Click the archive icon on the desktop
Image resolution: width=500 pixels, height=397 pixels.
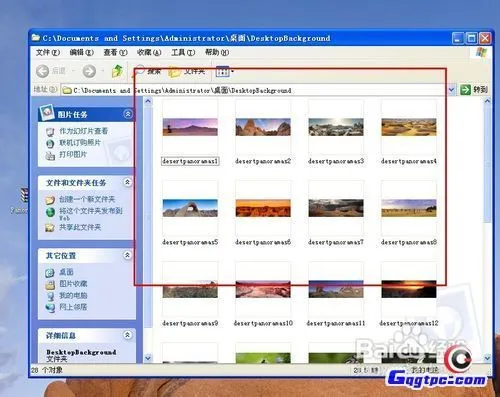pos(25,195)
